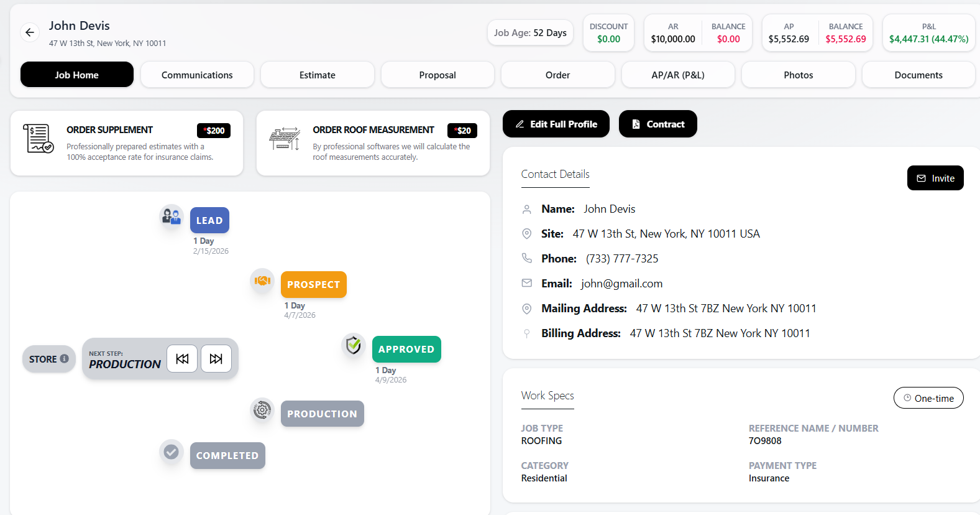Viewport: 980px width, 515px height.
Task: Open the AP/AR (P&L) tab
Action: pyautogui.click(x=678, y=75)
